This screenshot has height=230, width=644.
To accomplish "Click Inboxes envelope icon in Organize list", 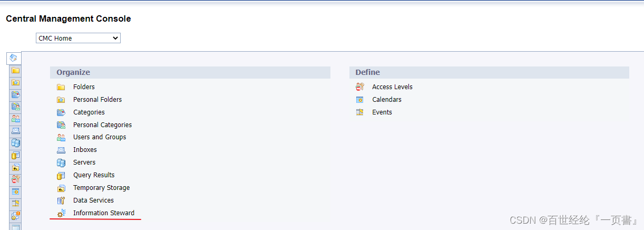I will 61,150.
